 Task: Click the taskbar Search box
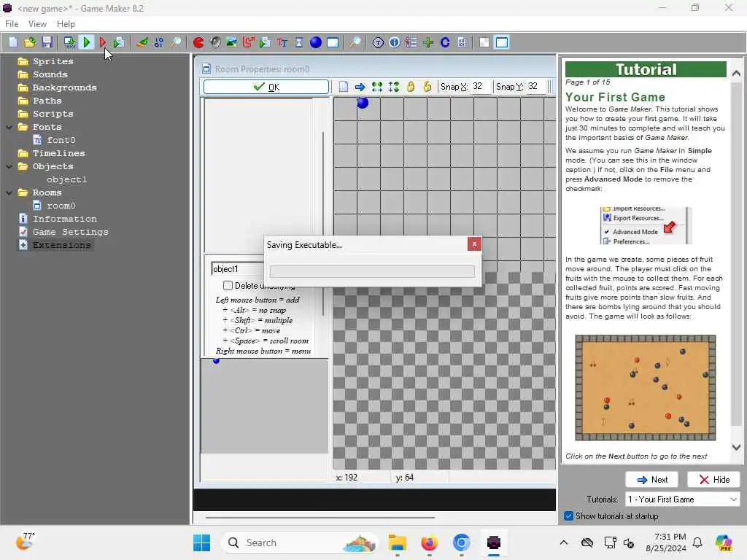point(298,542)
